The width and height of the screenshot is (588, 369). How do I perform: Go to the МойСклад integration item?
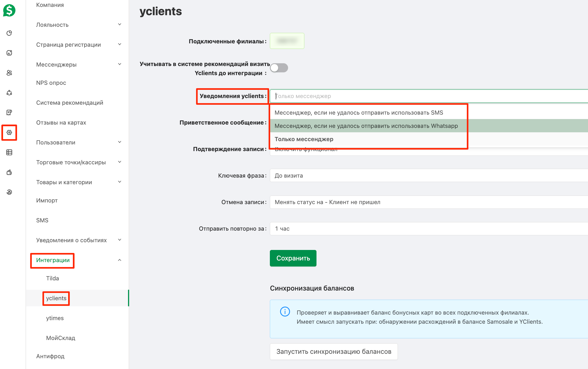point(60,338)
